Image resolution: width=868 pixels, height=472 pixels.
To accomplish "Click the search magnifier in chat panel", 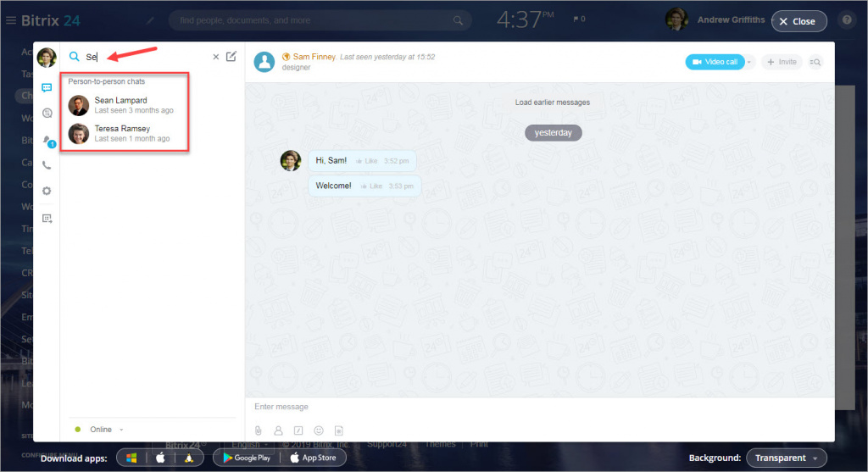I will click(x=75, y=57).
